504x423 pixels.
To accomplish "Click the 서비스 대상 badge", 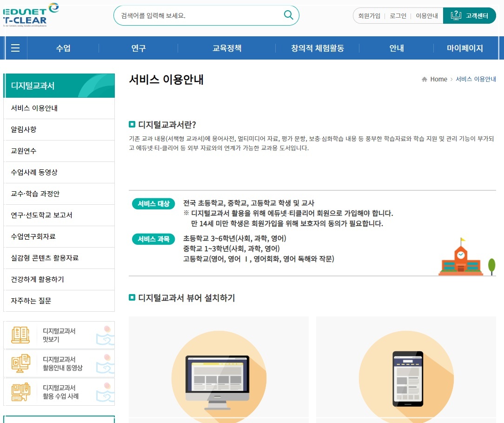I will point(153,204).
